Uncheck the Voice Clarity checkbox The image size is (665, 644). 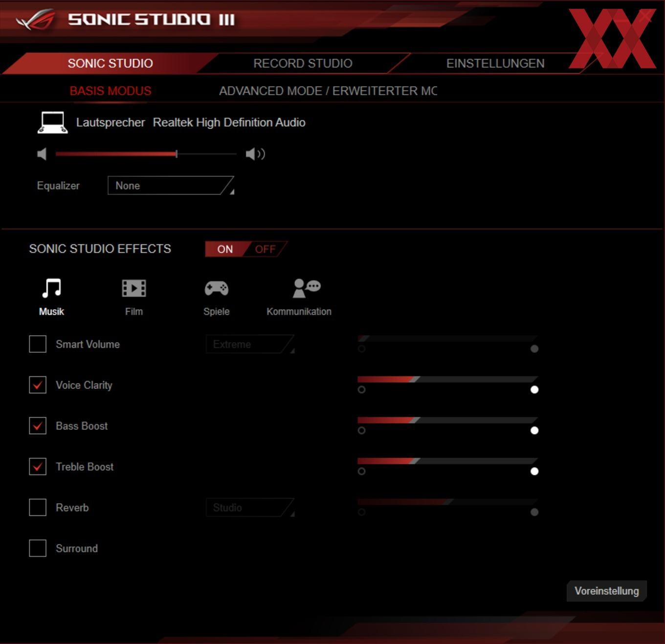tap(38, 385)
